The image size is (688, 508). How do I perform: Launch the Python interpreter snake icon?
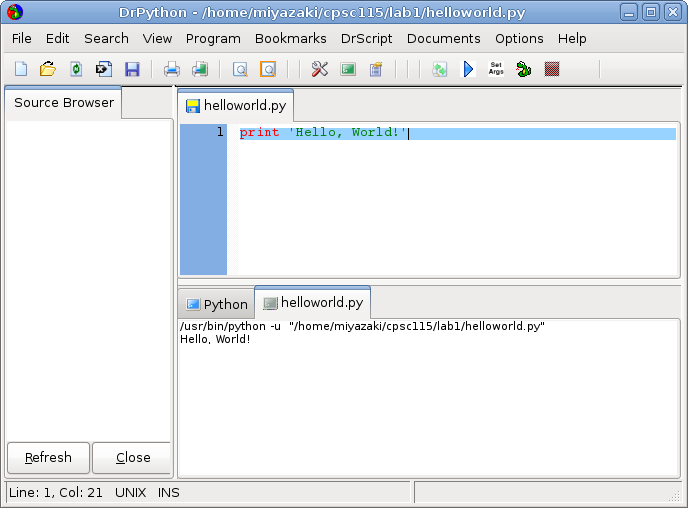(524, 69)
